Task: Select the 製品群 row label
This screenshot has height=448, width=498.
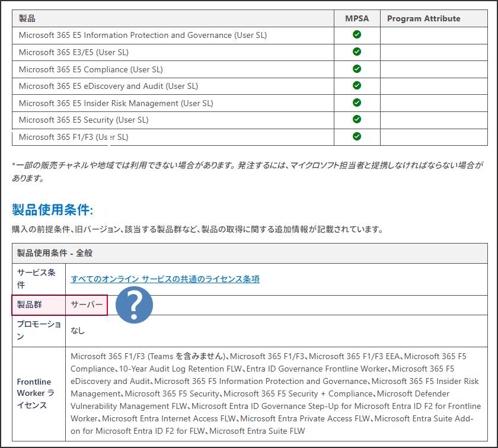Action: [x=29, y=305]
